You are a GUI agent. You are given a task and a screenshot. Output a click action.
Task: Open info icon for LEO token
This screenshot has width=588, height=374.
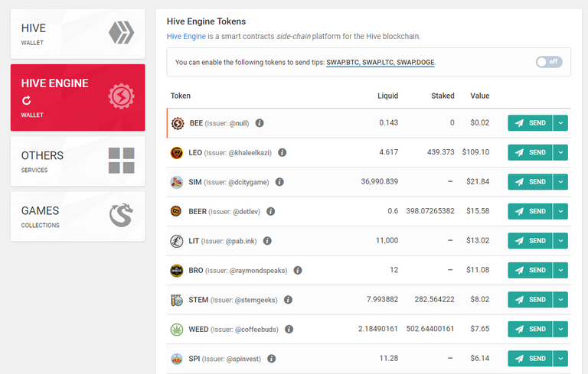(x=282, y=152)
